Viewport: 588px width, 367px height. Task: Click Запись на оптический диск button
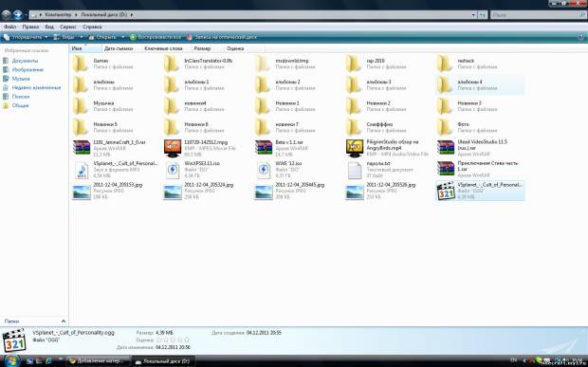(222, 37)
